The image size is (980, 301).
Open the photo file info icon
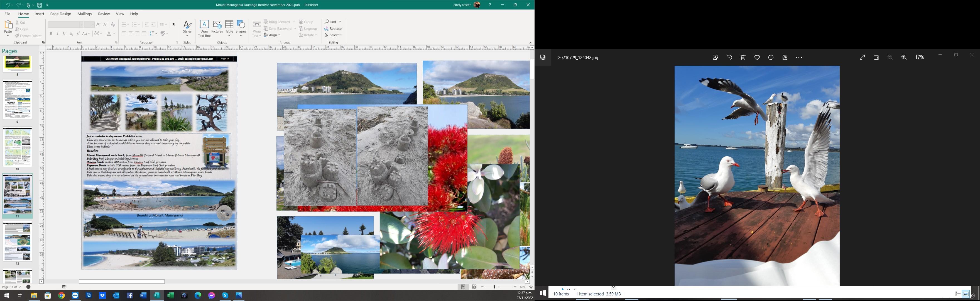771,57
